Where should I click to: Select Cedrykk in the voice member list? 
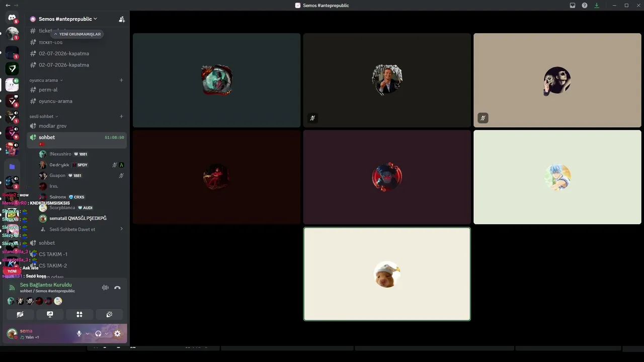coord(82,165)
